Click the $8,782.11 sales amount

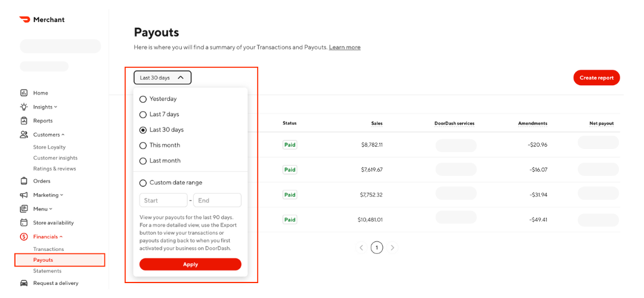click(x=371, y=145)
